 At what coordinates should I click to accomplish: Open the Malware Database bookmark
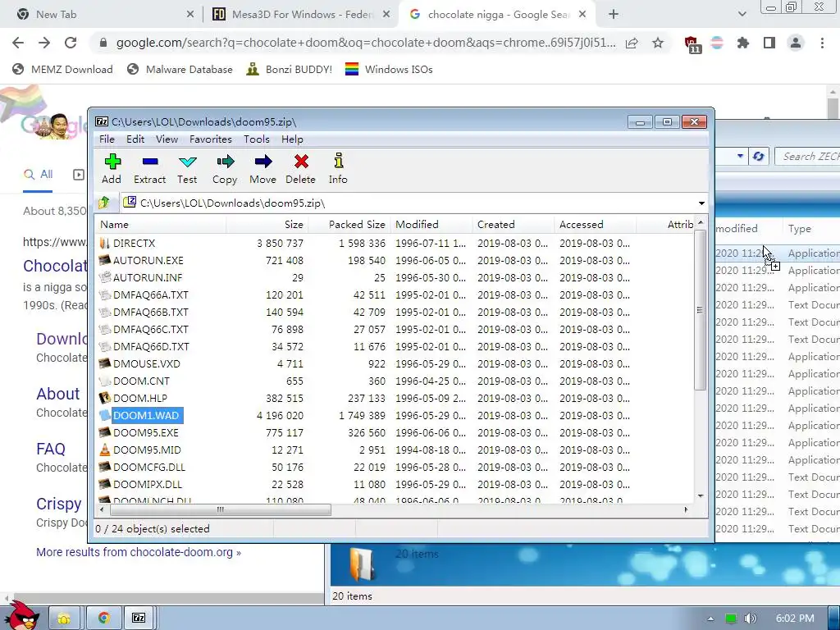(x=180, y=69)
